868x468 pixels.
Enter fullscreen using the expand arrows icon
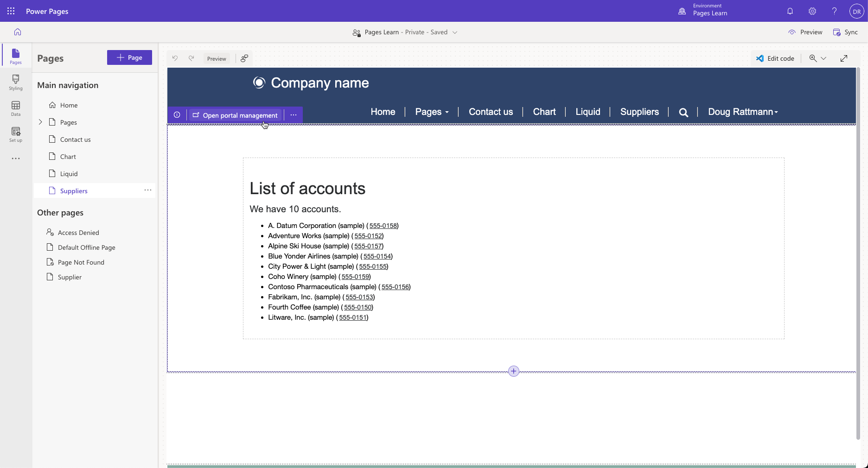(843, 58)
